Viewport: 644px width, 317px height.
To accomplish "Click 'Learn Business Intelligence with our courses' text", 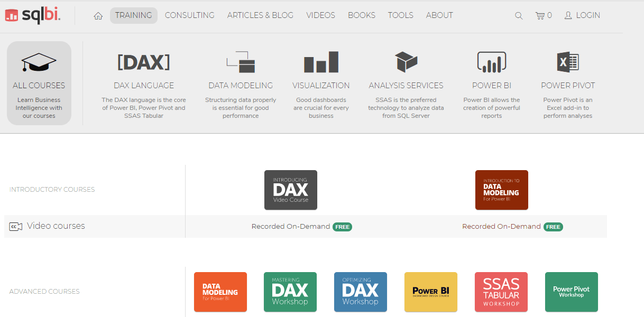I will tap(39, 108).
